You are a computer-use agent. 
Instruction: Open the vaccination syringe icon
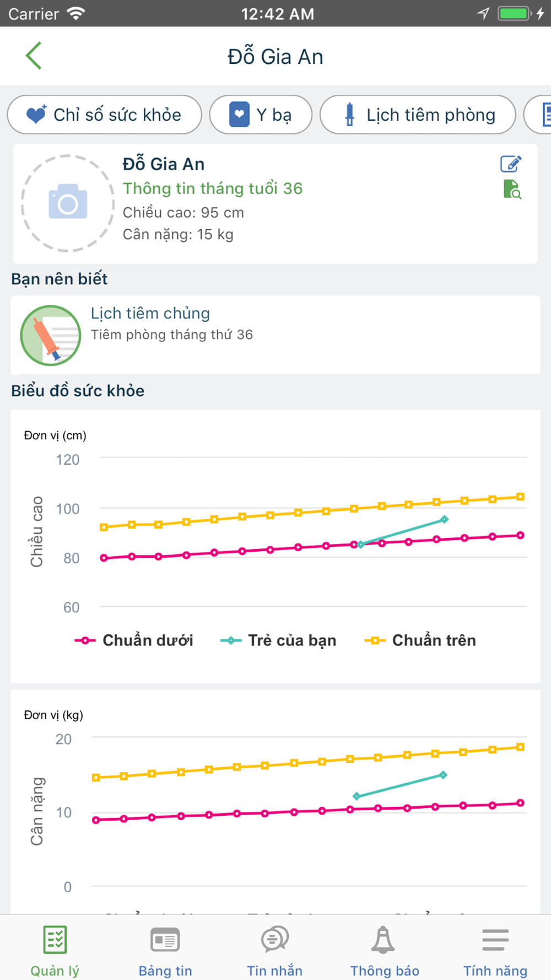[x=51, y=336]
